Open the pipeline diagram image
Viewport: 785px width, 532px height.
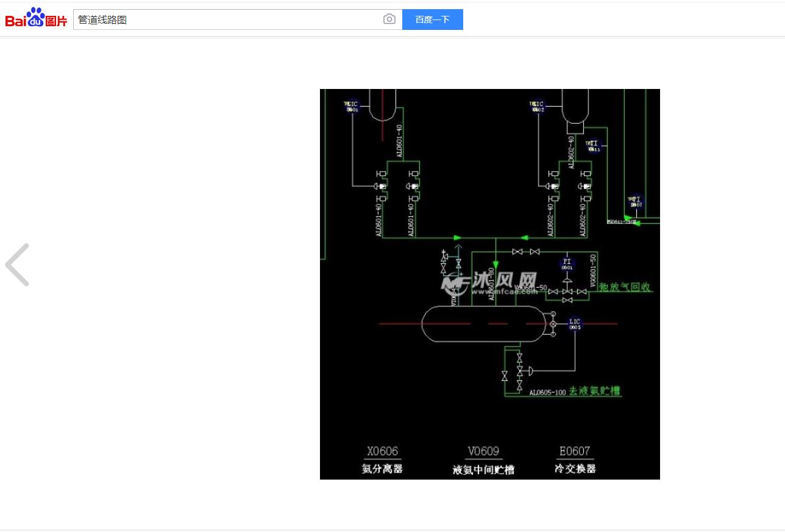(490, 284)
